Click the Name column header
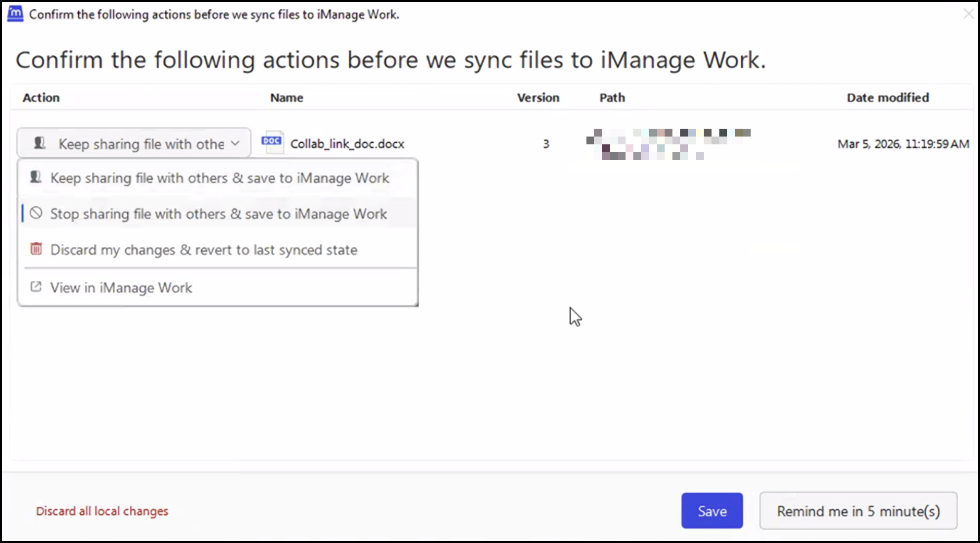Screen dimensions: 980x543 [286, 97]
